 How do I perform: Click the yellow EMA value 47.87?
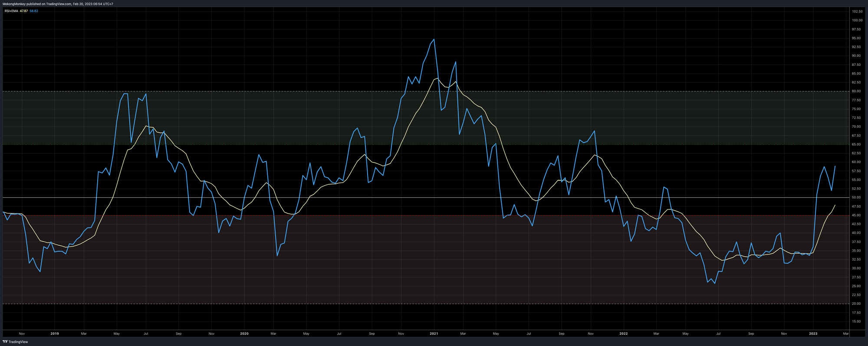click(24, 11)
